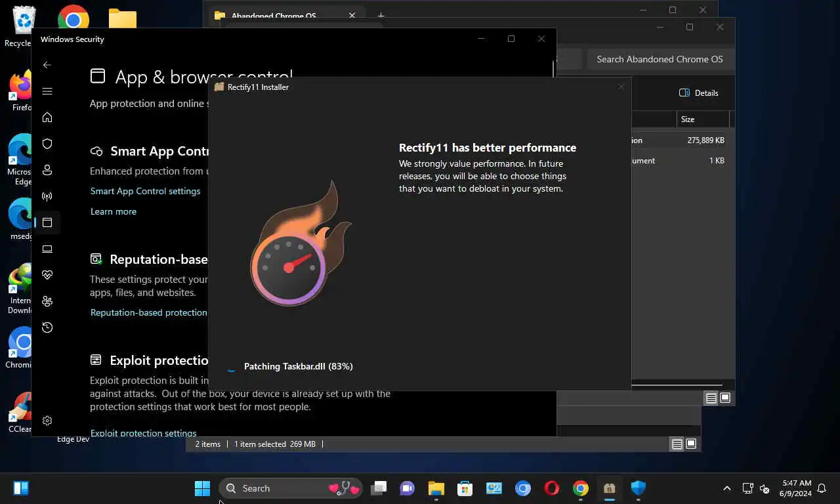Click Learn more under Smart App Control
The height and width of the screenshot is (504, 840).
[x=114, y=211]
